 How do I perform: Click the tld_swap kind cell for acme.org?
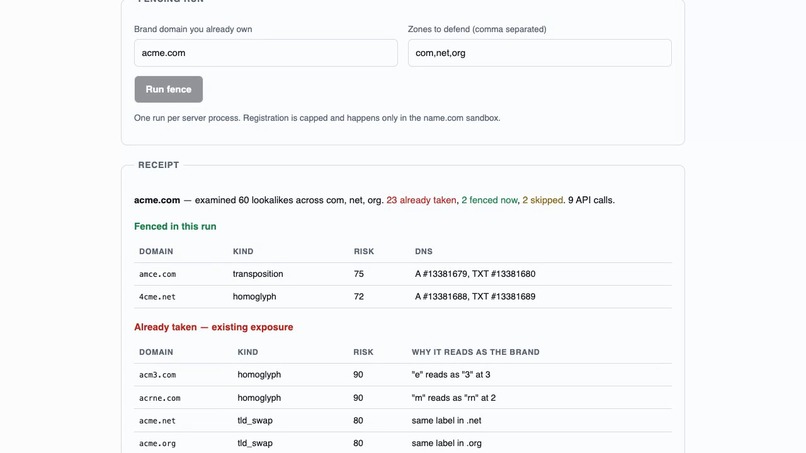pyautogui.click(x=255, y=443)
